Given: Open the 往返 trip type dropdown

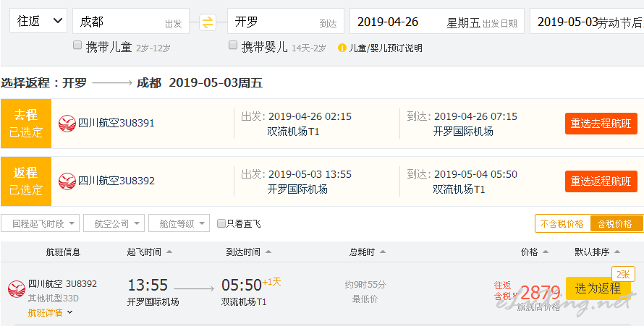Looking at the screenshot, I should tap(38, 21).
